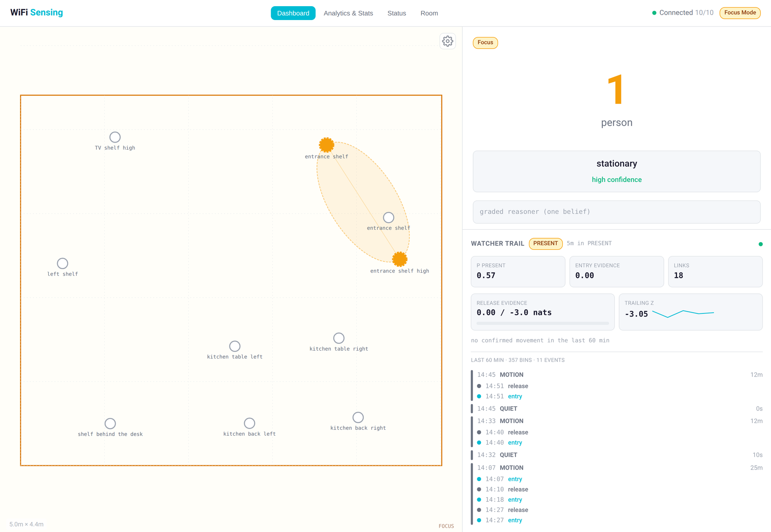This screenshot has height=532, width=771.
Task: Click the WiFi Sensing logo
Action: [x=37, y=12]
